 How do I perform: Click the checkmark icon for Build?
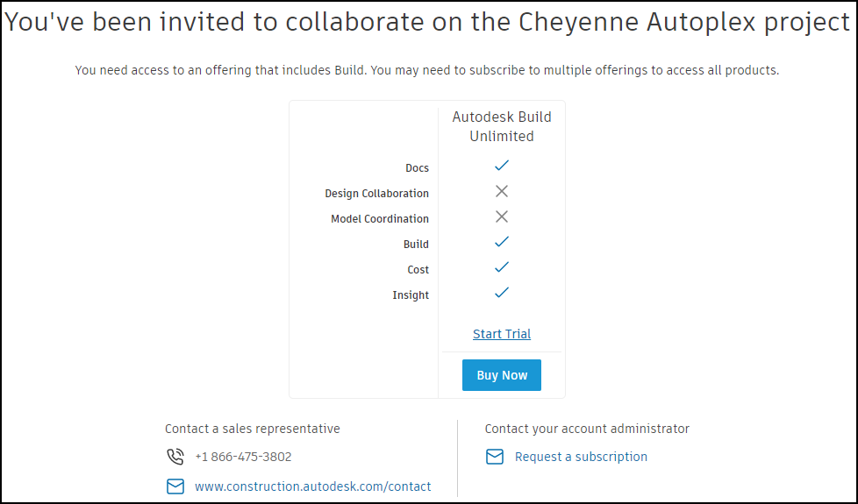point(502,242)
